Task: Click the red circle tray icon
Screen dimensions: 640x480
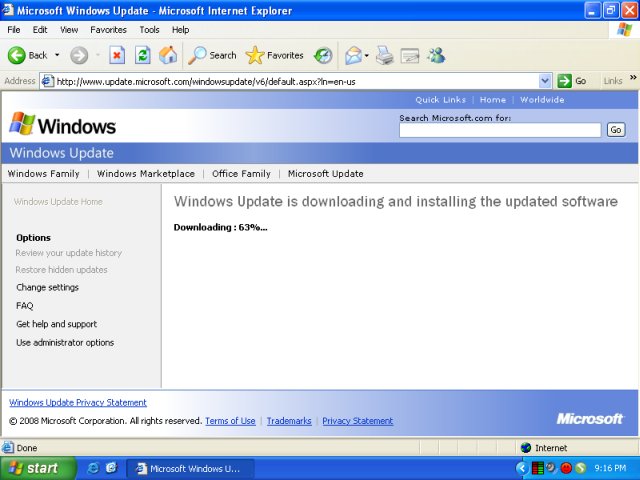Action: click(566, 468)
